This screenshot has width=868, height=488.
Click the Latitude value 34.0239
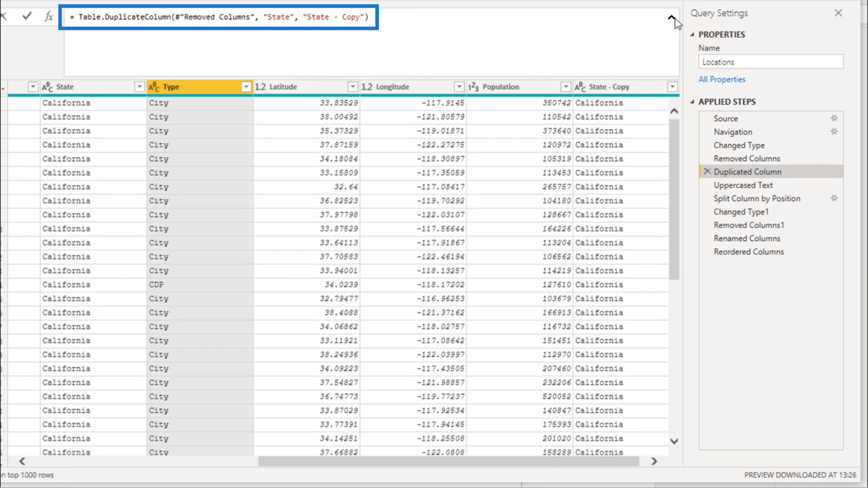(x=341, y=285)
